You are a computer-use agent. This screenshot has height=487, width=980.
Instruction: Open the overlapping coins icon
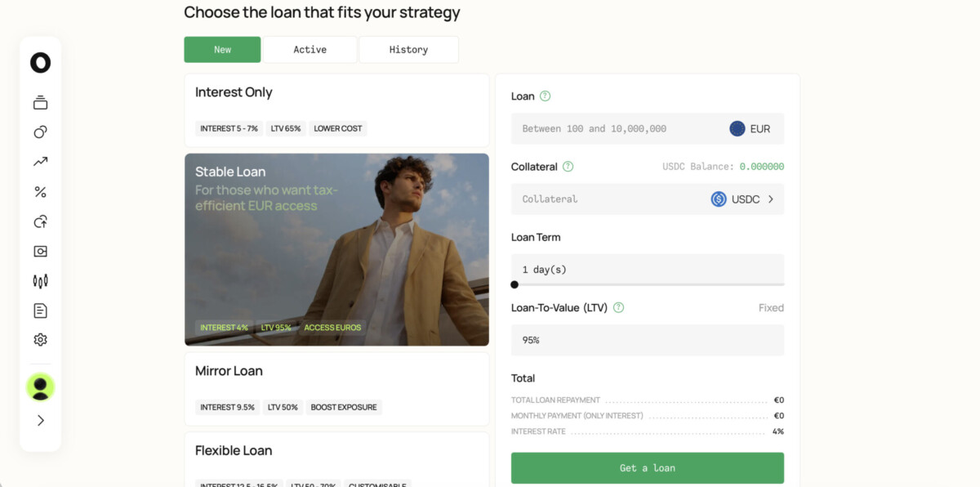point(40,132)
